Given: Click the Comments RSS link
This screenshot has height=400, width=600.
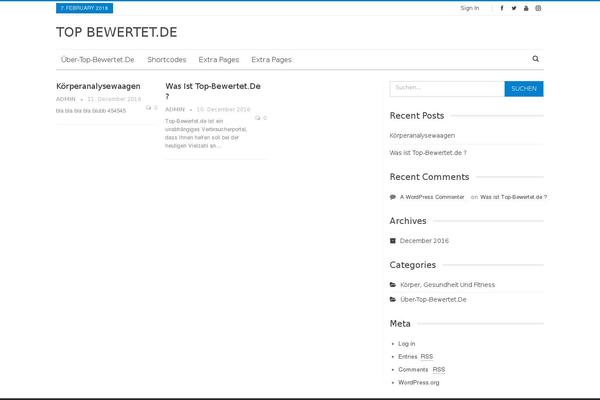Looking at the screenshot, I should point(422,370).
